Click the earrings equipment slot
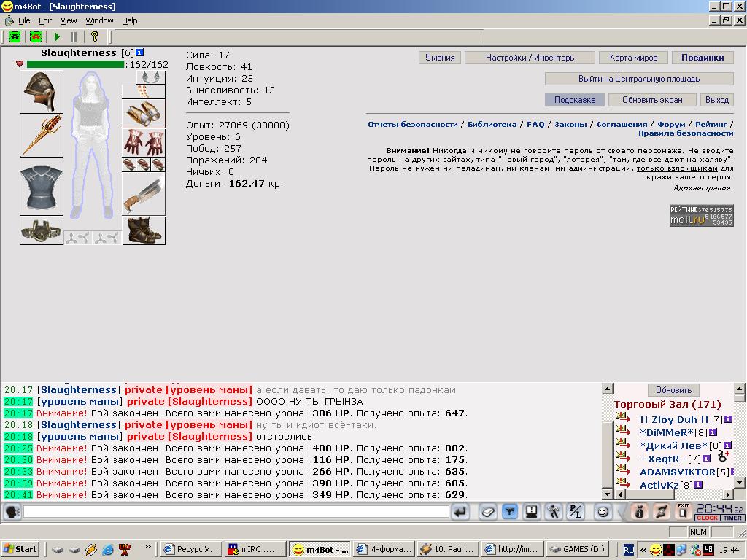The width and height of the screenshot is (747, 560). tap(150, 77)
